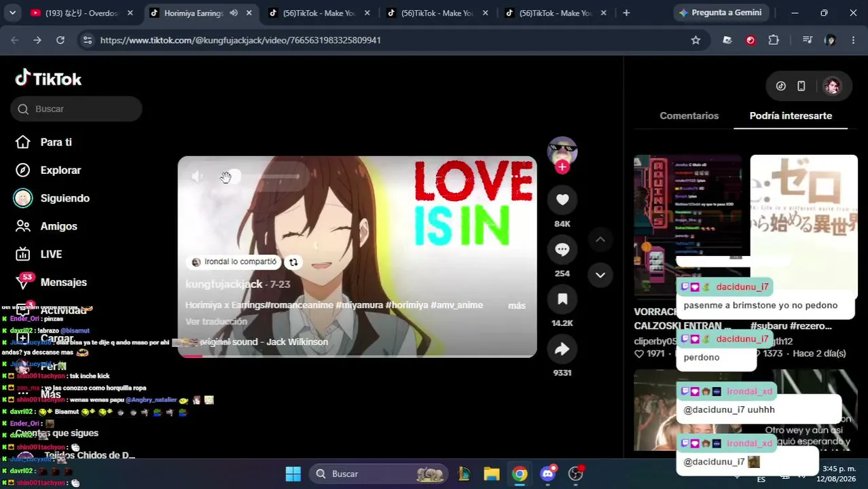Open the Windows Start menu
Image resolution: width=868 pixels, height=489 pixels.
pyautogui.click(x=293, y=474)
